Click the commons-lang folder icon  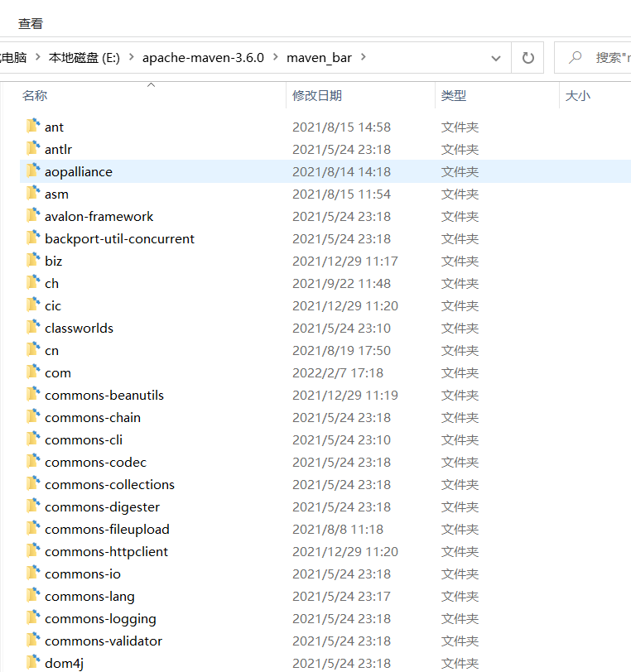coord(33,595)
